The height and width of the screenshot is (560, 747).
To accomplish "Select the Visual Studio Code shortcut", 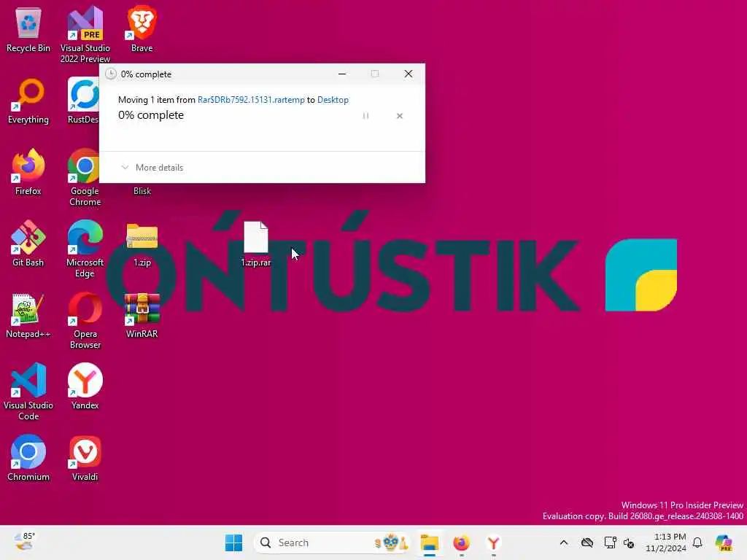I will [28, 392].
